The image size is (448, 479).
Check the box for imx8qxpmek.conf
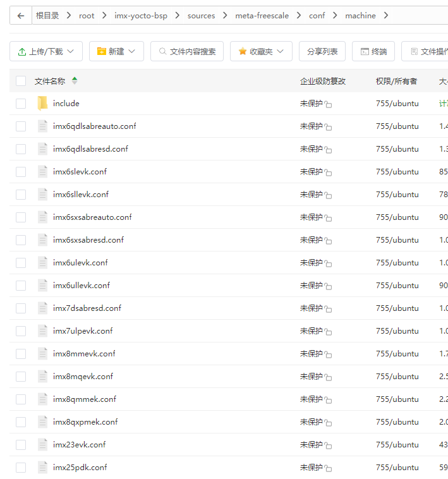tap(21, 422)
